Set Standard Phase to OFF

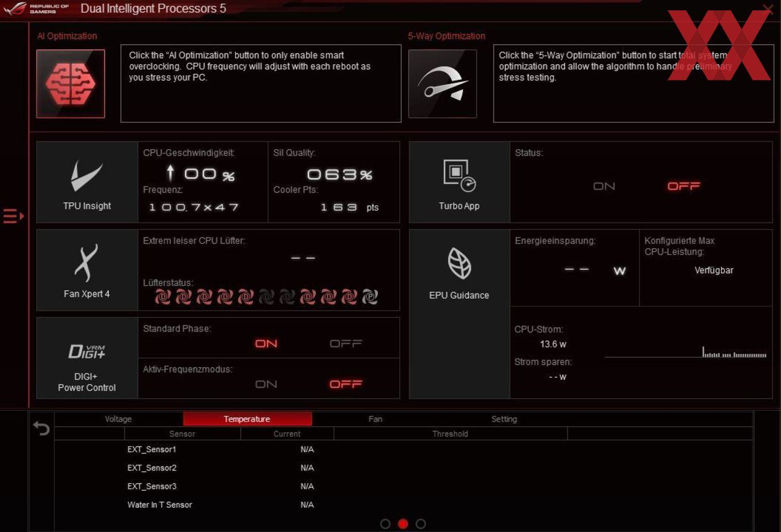(x=346, y=344)
